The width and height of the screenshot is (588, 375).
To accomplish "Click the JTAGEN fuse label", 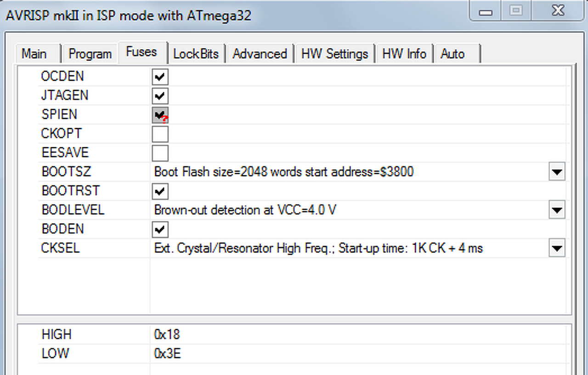I will click(x=65, y=95).
